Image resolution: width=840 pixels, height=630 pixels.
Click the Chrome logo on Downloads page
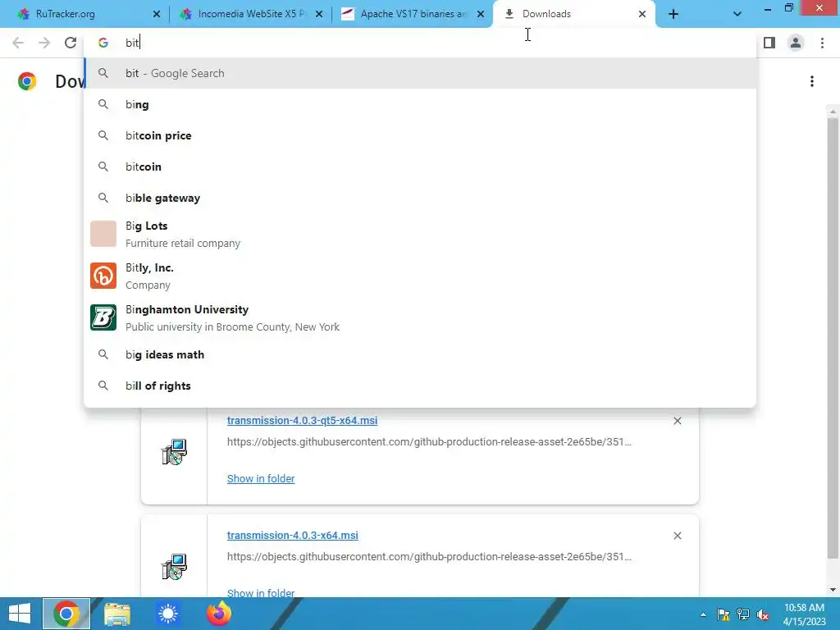27,81
